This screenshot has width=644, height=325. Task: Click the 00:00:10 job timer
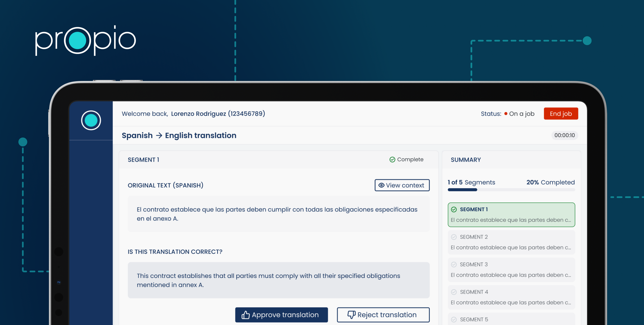coord(564,135)
